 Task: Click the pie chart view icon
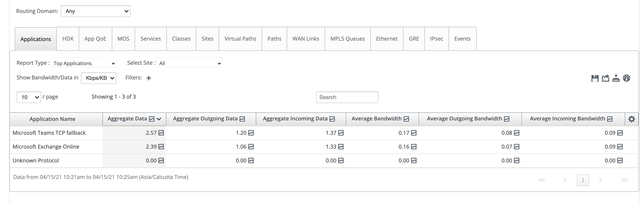coord(627,78)
